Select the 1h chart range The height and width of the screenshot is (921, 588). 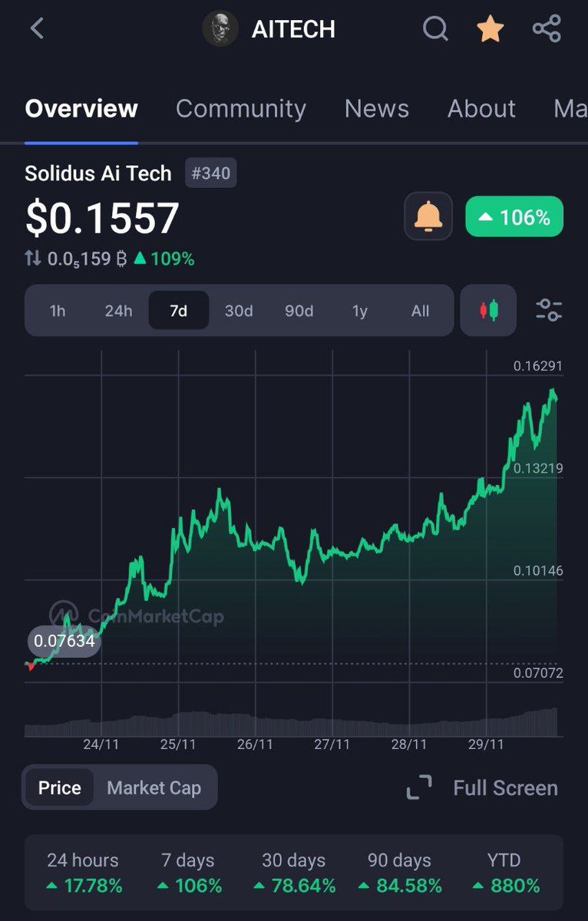tap(58, 311)
